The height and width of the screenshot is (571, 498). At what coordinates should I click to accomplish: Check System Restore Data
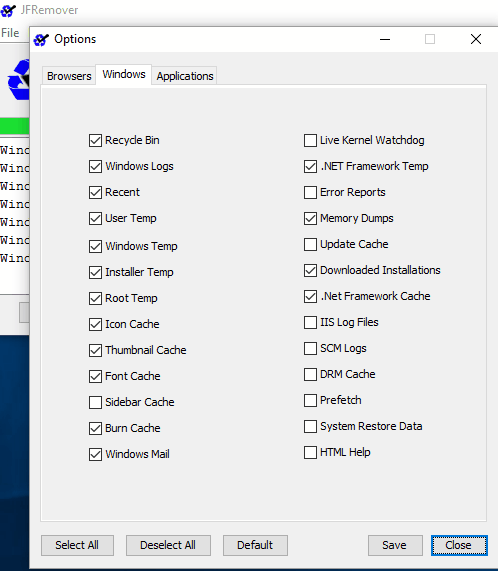point(310,426)
